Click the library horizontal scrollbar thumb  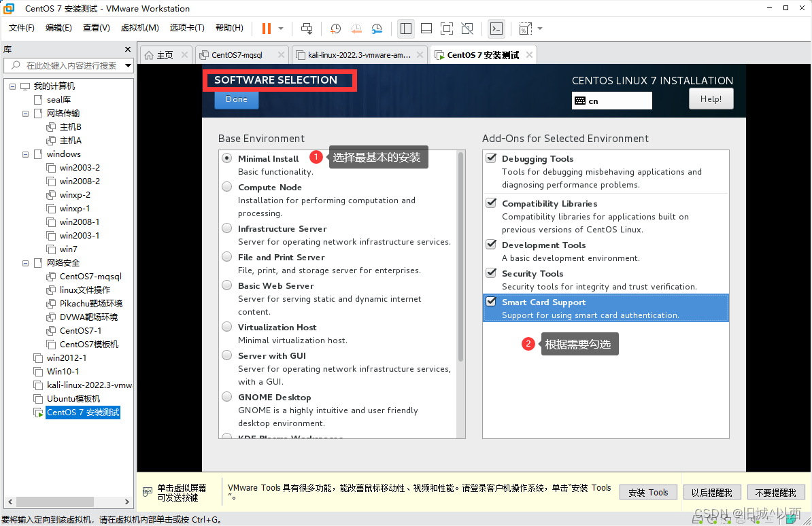pyautogui.click(x=55, y=502)
